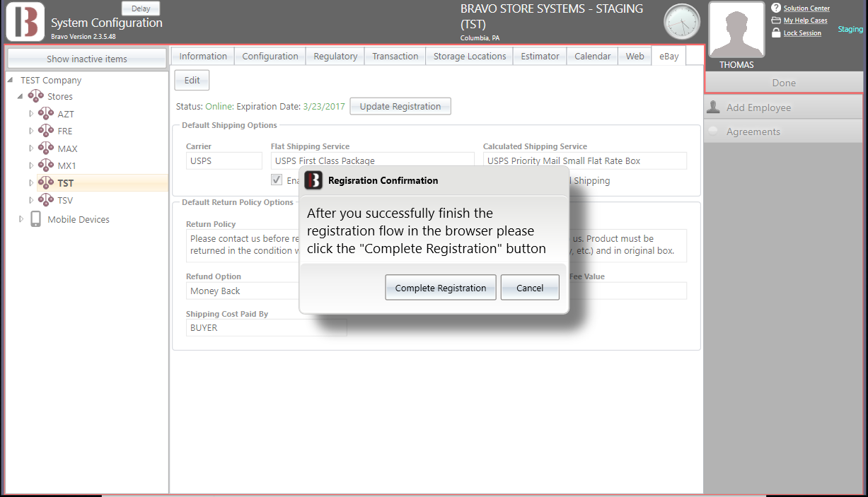Click the TST store scales icon
The height and width of the screenshot is (497, 868).
[46, 182]
